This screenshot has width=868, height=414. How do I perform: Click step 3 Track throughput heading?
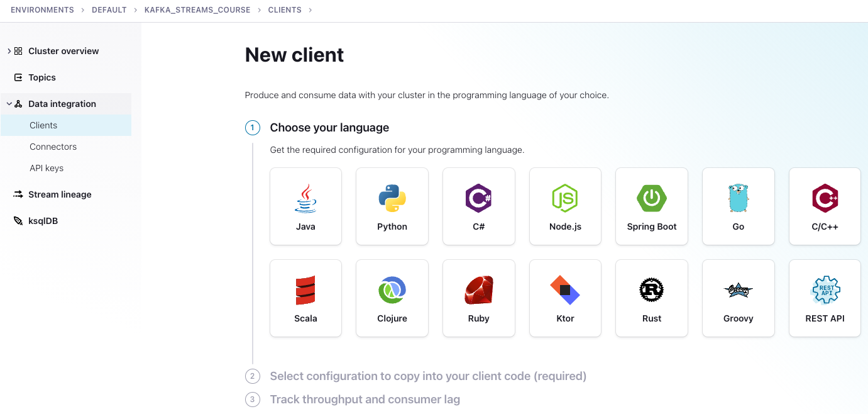point(365,400)
